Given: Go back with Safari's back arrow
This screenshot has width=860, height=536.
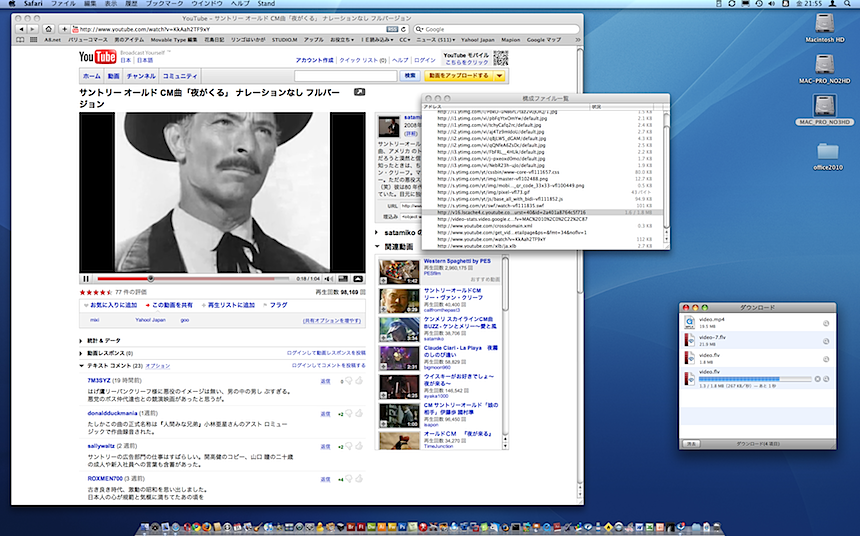Looking at the screenshot, I should coord(21,29).
